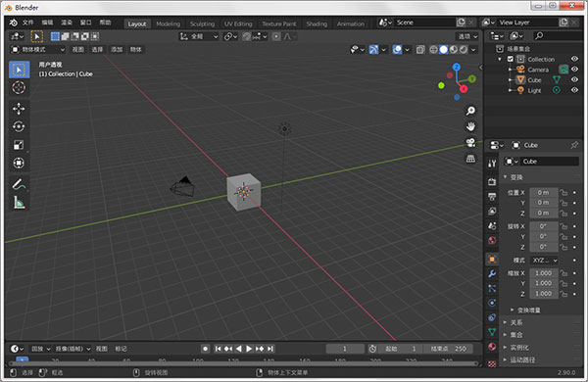The height and width of the screenshot is (382, 588).
Task: Open the rotation mode XYZ dropdown
Action: [545, 261]
